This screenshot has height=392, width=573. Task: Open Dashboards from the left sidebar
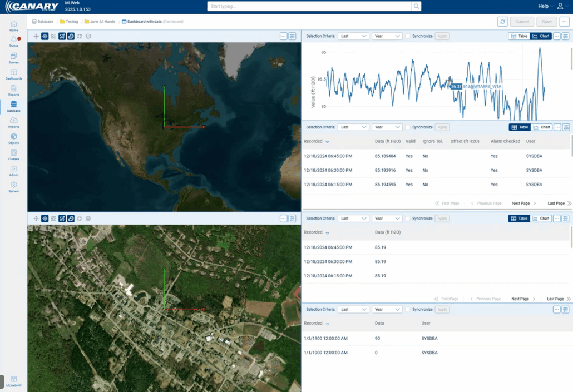point(13,74)
